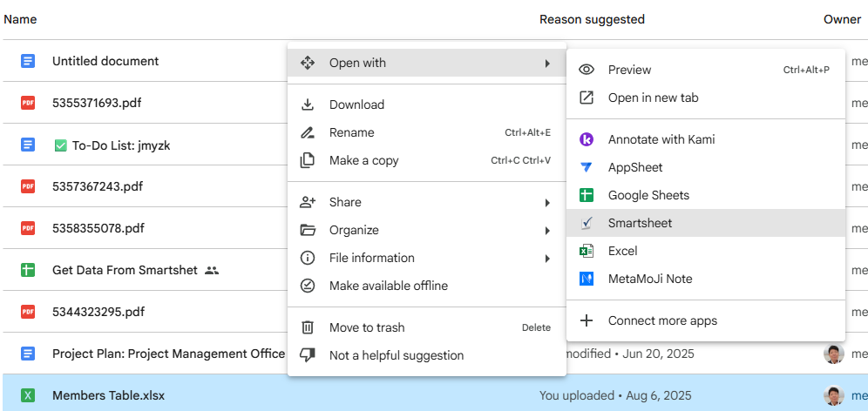Click the Smartsheet checkmark icon
The height and width of the screenshot is (411, 868).
(587, 223)
